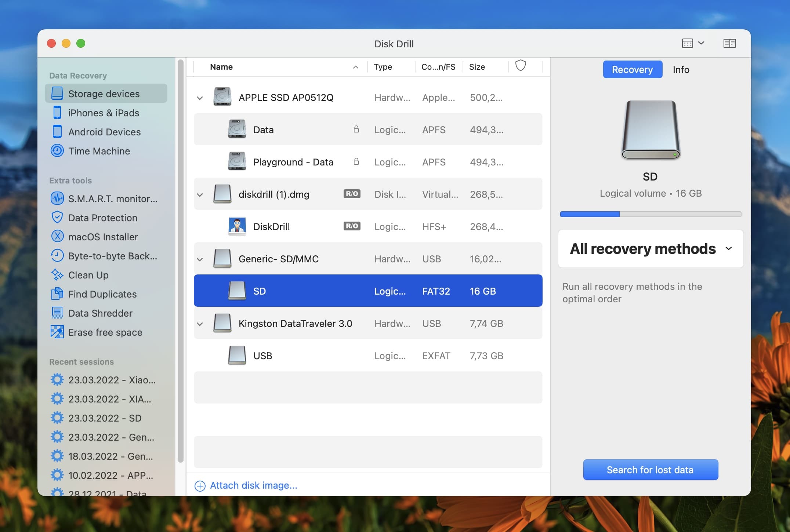Select the SD FAT32 volume row
The width and height of the screenshot is (790, 532).
(368, 291)
